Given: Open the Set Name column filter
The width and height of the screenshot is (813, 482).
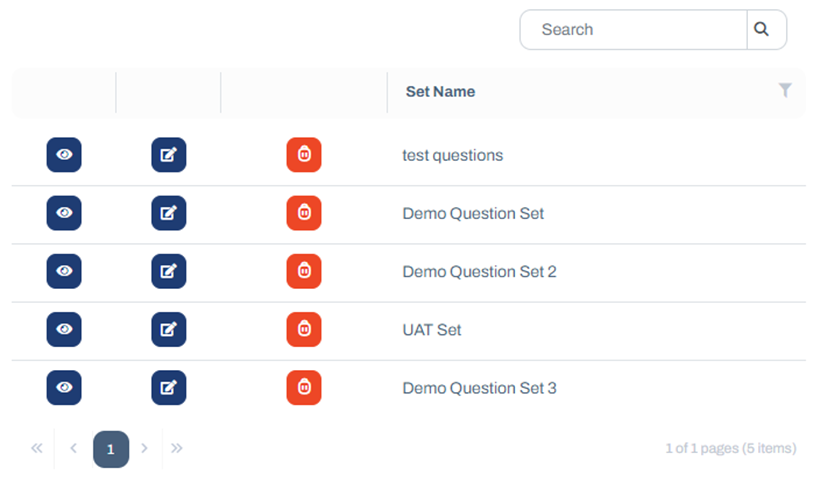Looking at the screenshot, I should click(785, 90).
